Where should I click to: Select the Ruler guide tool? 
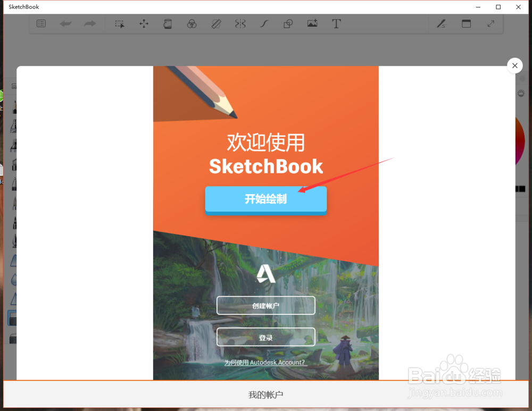[x=216, y=24]
